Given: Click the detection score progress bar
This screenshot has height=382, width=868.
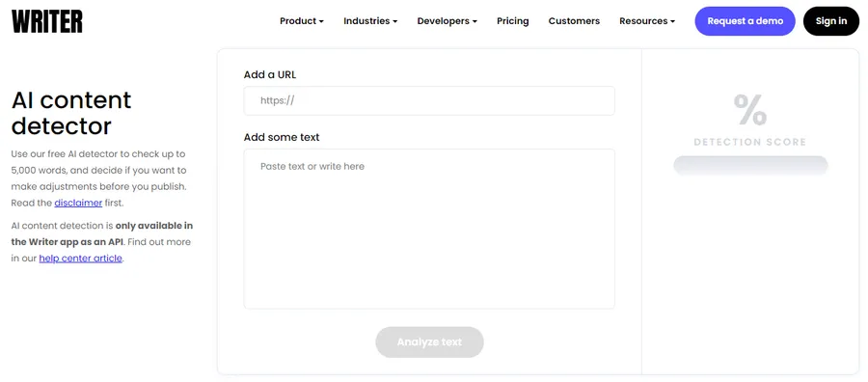Looking at the screenshot, I should tap(750, 165).
